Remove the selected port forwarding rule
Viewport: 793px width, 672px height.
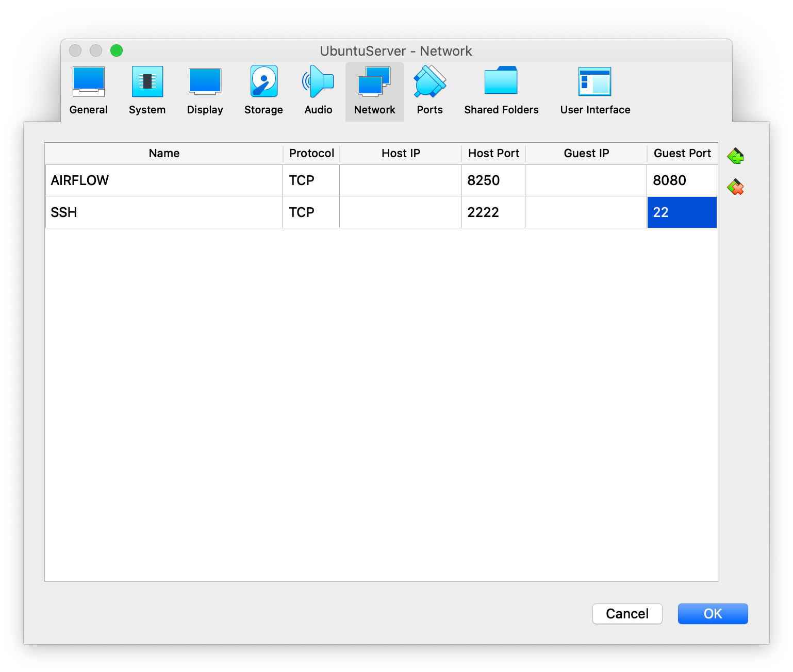[x=736, y=187]
